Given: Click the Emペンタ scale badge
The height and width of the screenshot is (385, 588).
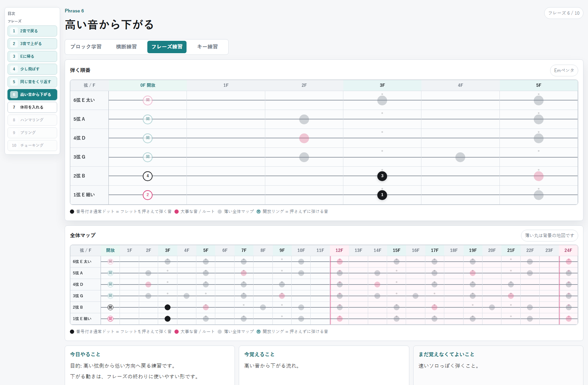Looking at the screenshot, I should (564, 70).
